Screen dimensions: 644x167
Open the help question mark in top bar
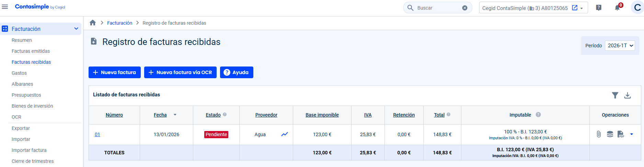(x=599, y=8)
